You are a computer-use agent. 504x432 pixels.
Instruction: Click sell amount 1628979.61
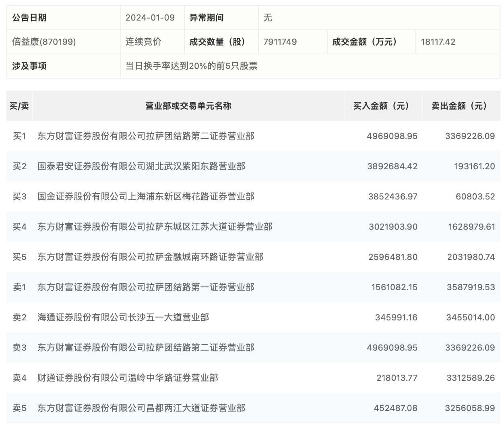[472, 227]
